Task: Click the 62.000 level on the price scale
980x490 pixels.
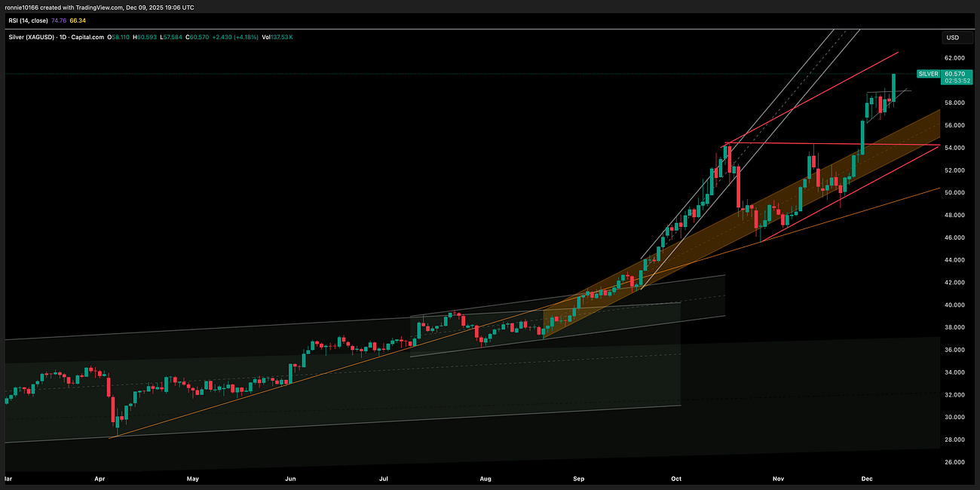Action: pos(954,57)
